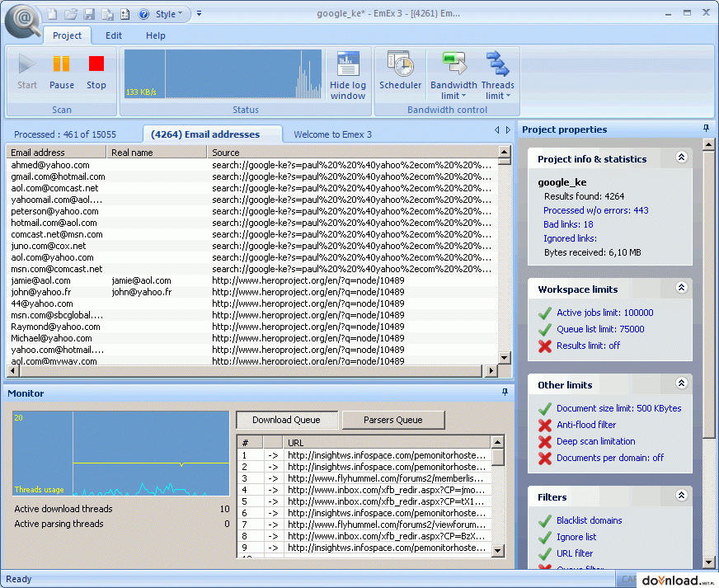Click the Threads usage monitor graph
Screen dimensions: 719x588
(x=120, y=453)
